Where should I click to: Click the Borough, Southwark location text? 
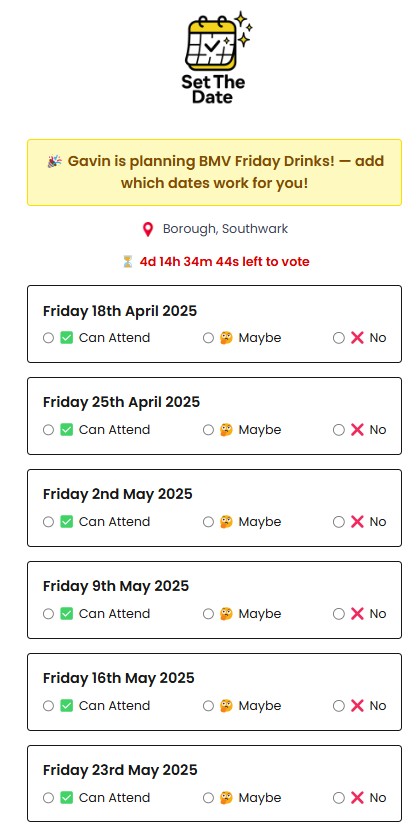click(x=225, y=229)
